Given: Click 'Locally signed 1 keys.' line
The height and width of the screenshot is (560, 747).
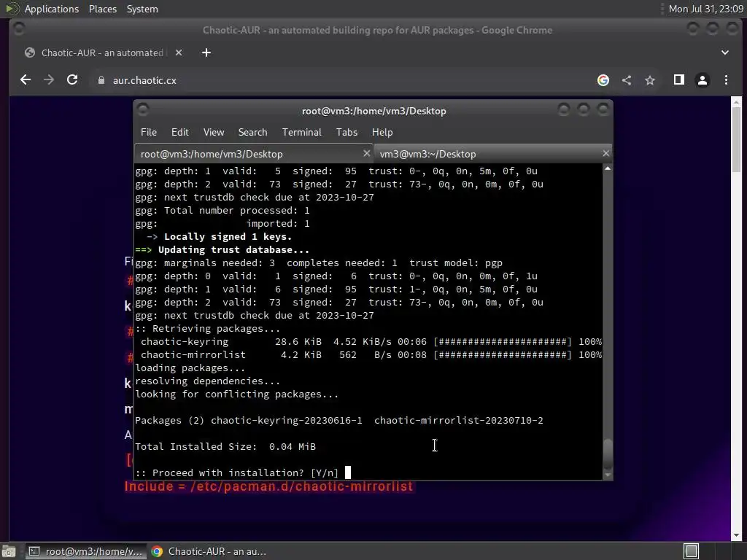Looking at the screenshot, I should [228, 237].
